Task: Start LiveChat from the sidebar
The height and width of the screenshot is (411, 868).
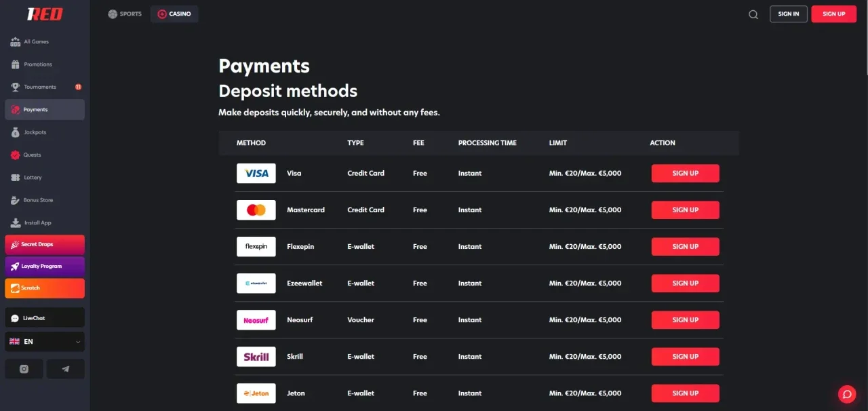Action: (44, 317)
